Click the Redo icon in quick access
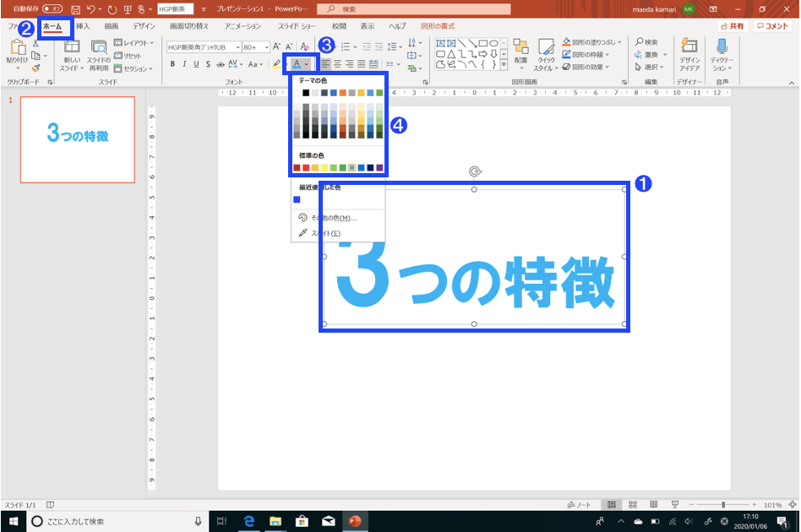801x532 pixels. [x=112, y=9]
